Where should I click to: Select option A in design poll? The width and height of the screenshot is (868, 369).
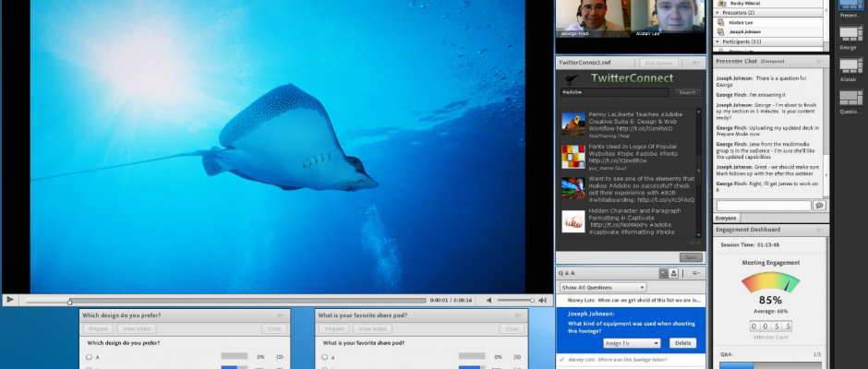click(x=89, y=356)
